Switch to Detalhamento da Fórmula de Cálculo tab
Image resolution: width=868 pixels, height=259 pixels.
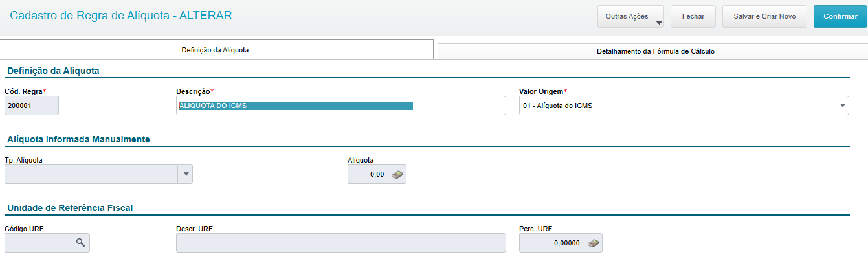point(655,51)
